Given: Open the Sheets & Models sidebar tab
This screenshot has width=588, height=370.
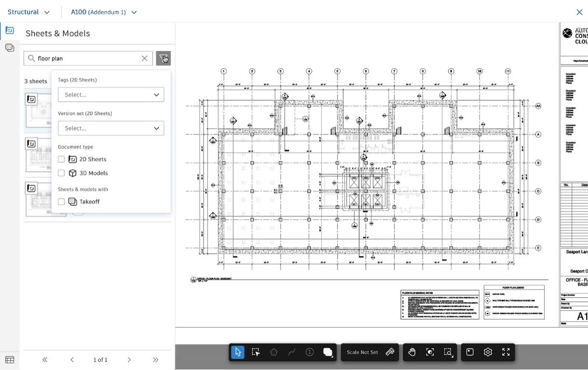Looking at the screenshot, I should click(x=10, y=30).
